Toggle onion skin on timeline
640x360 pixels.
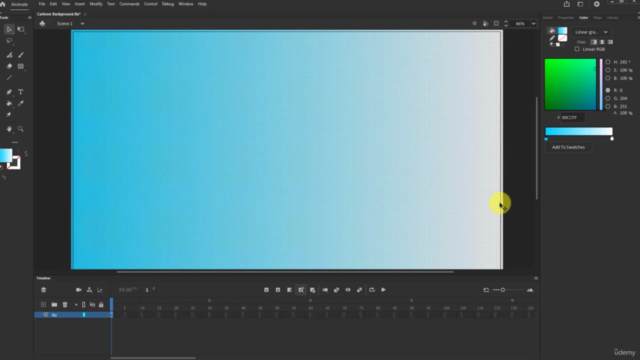325,290
